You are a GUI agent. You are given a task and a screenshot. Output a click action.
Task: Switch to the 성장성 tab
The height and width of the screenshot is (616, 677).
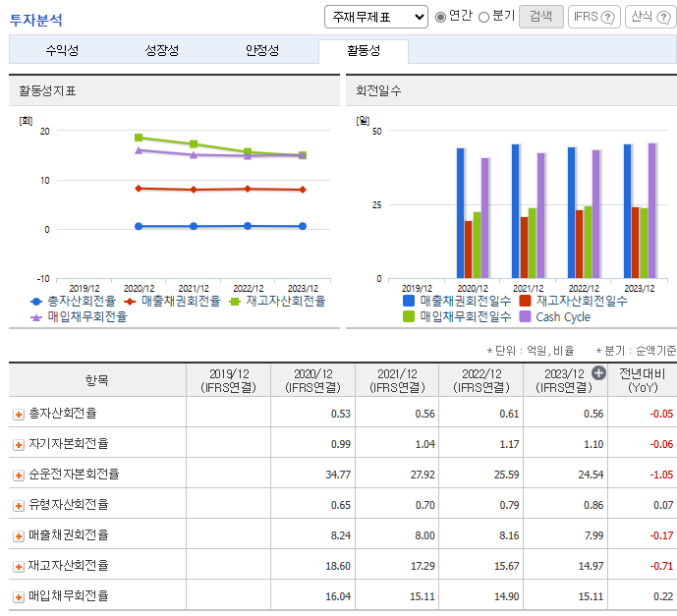[162, 50]
